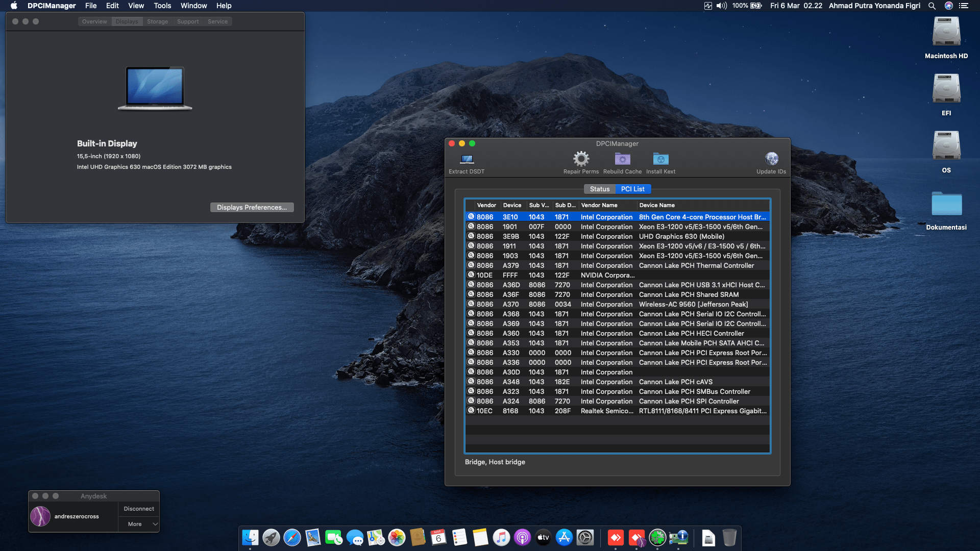Viewport: 980px width, 551px height.
Task: Click the DPCIManager icon in dock
Action: [x=679, y=537]
